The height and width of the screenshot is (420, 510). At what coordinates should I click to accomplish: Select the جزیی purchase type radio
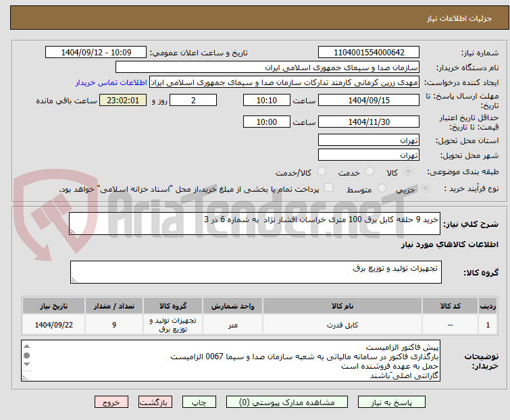coord(425,188)
